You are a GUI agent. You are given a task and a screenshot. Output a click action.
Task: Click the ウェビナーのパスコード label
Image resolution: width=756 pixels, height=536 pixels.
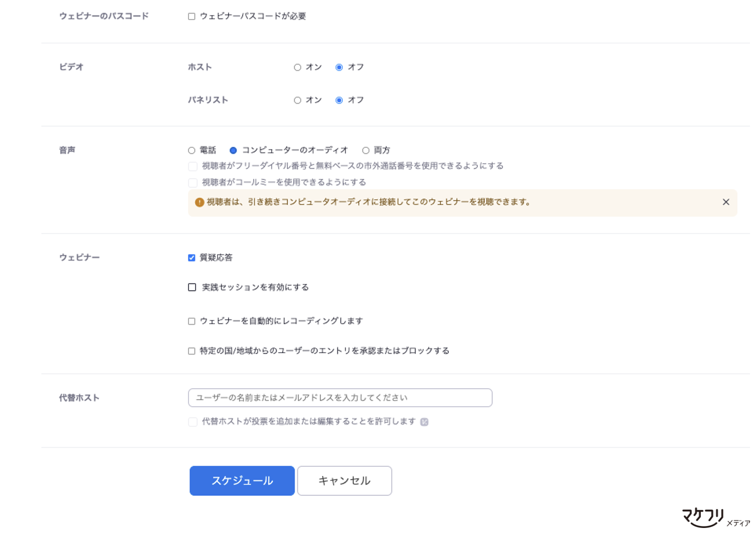point(104,16)
